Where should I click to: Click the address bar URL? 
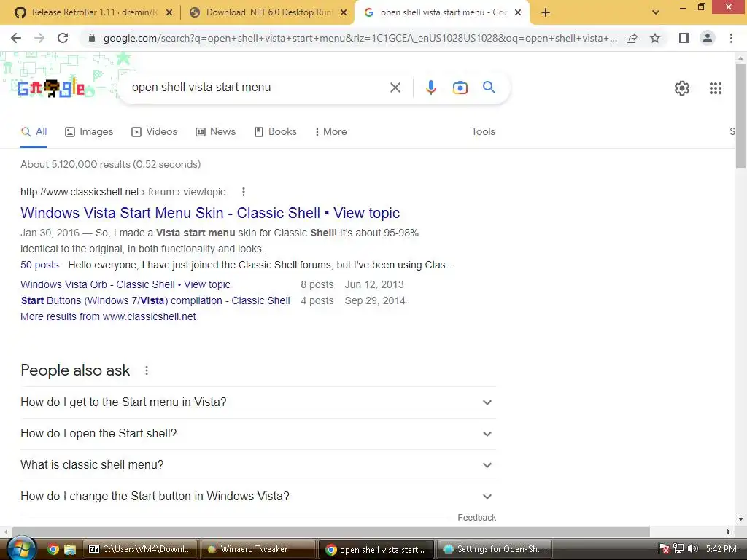coord(360,38)
